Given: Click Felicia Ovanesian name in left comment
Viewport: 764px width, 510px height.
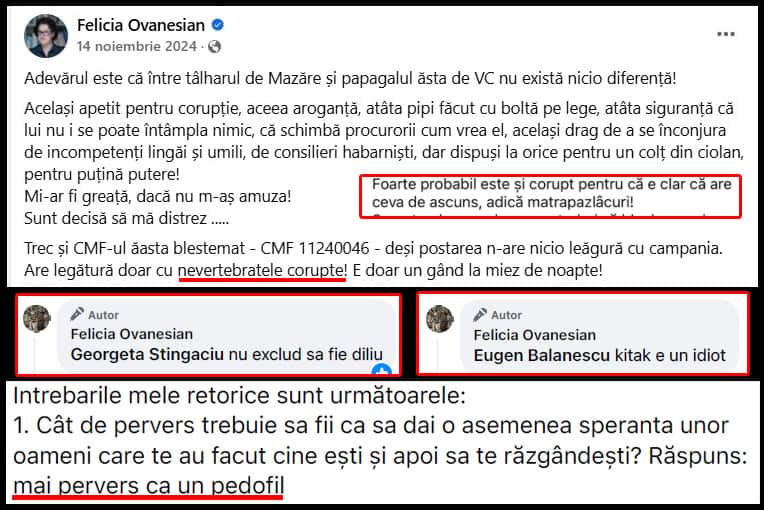Looking at the screenshot, I should (x=132, y=334).
